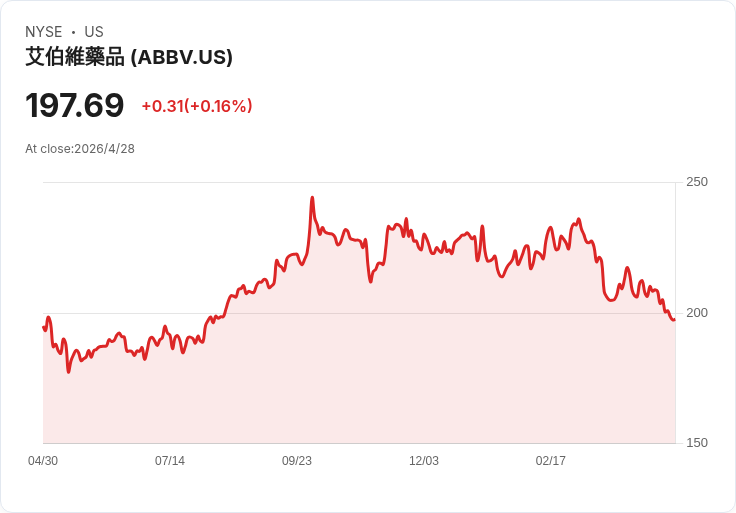Open the 艾伯維藥品 (ABBV.US) stock title
The height and width of the screenshot is (513, 736).
[129, 57]
